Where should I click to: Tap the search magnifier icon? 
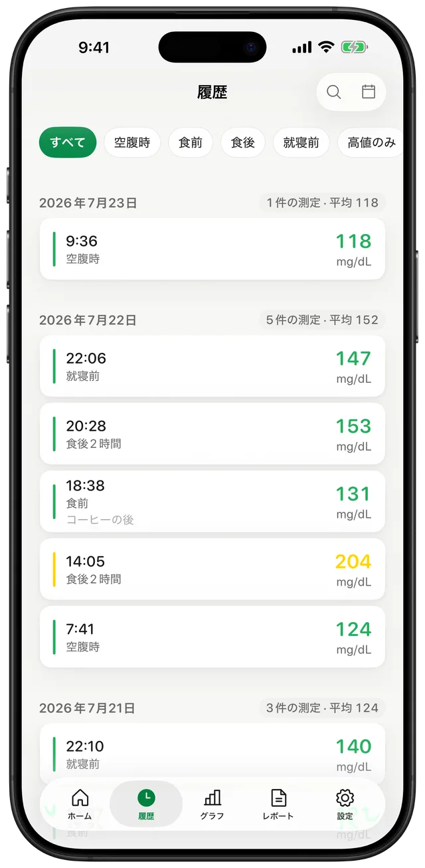(334, 92)
